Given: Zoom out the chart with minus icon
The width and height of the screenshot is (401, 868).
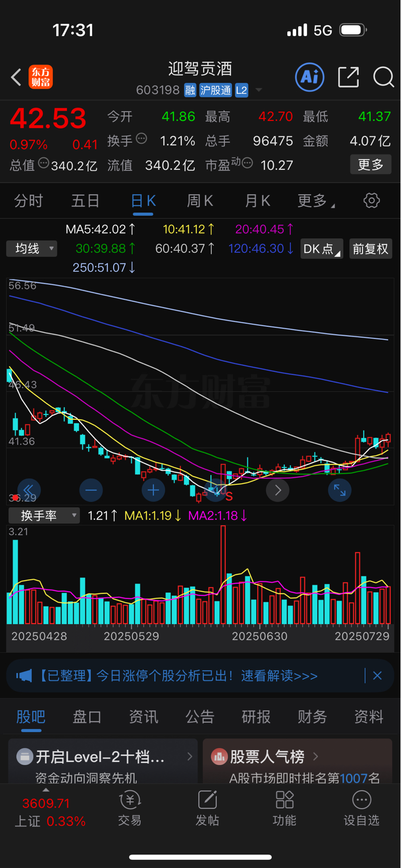Looking at the screenshot, I should (x=91, y=490).
